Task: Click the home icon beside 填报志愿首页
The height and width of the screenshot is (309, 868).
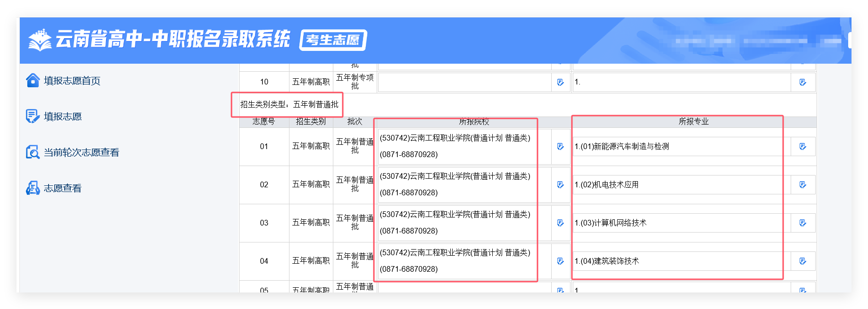Action: tap(33, 81)
